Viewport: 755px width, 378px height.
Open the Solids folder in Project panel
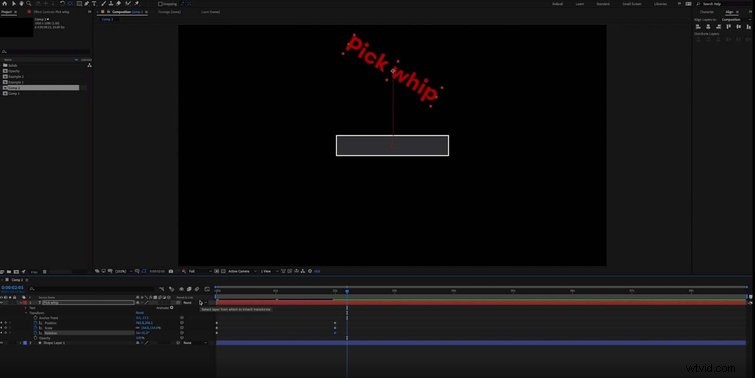[13, 65]
